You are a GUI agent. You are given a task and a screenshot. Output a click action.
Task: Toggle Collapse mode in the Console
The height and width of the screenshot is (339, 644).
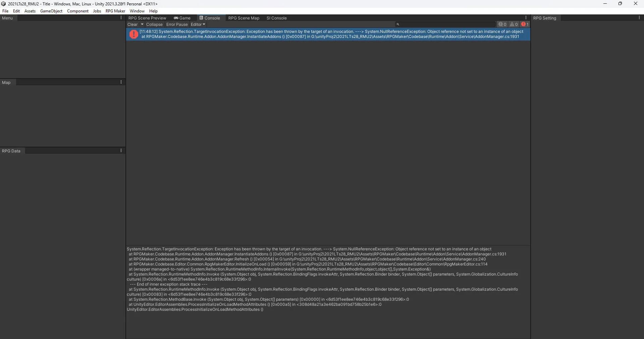154,25
